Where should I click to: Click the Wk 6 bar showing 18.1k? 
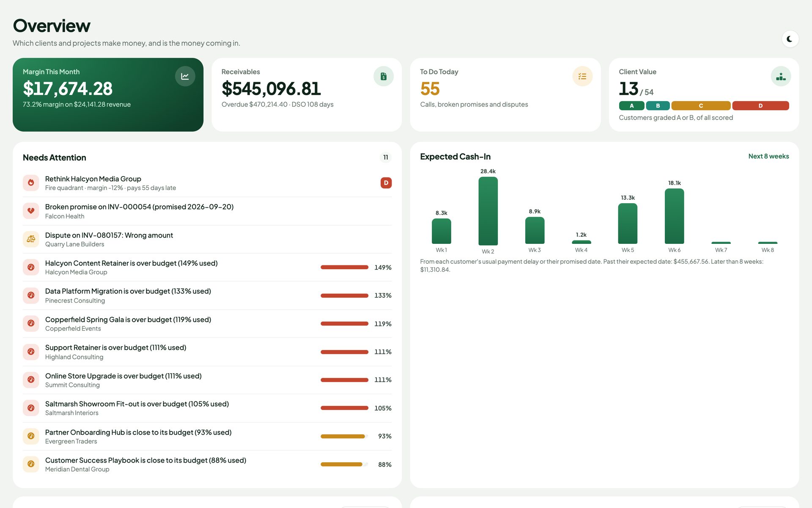point(674,216)
